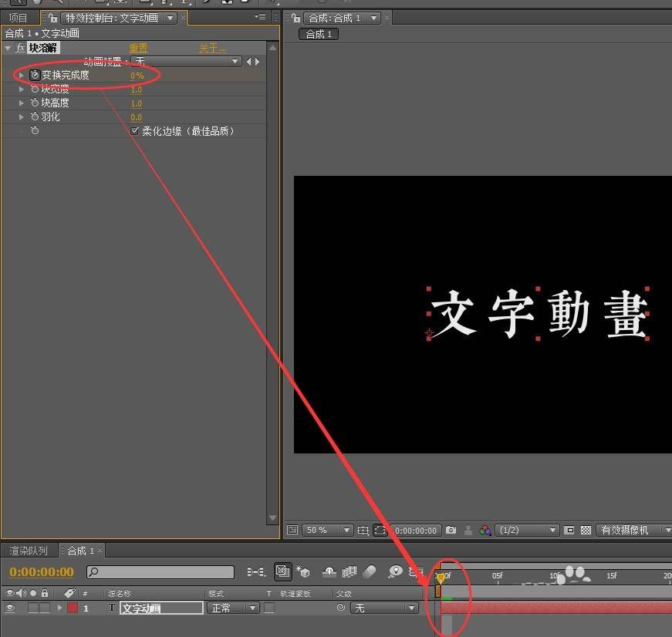Click the 变换完成度 keyframe stopwatch

point(34,75)
